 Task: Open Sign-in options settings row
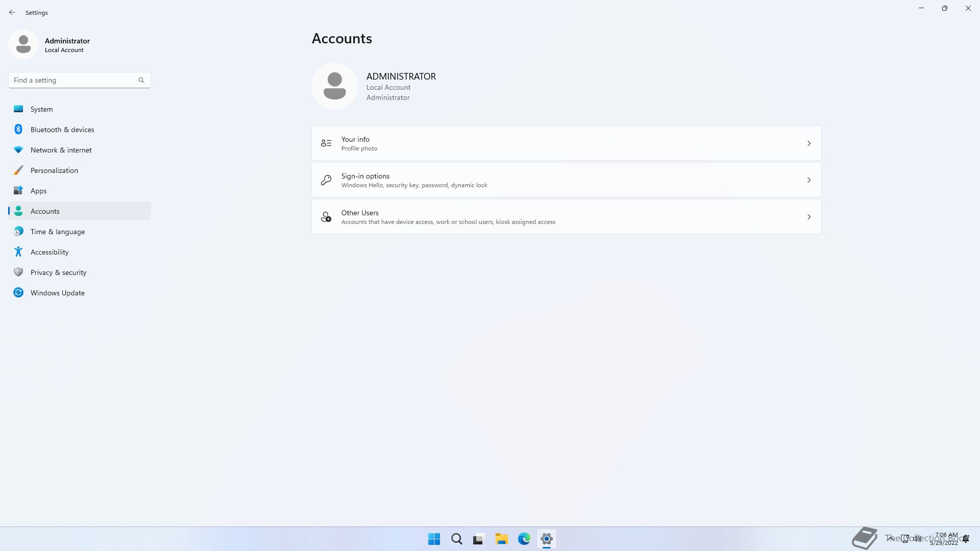(566, 180)
